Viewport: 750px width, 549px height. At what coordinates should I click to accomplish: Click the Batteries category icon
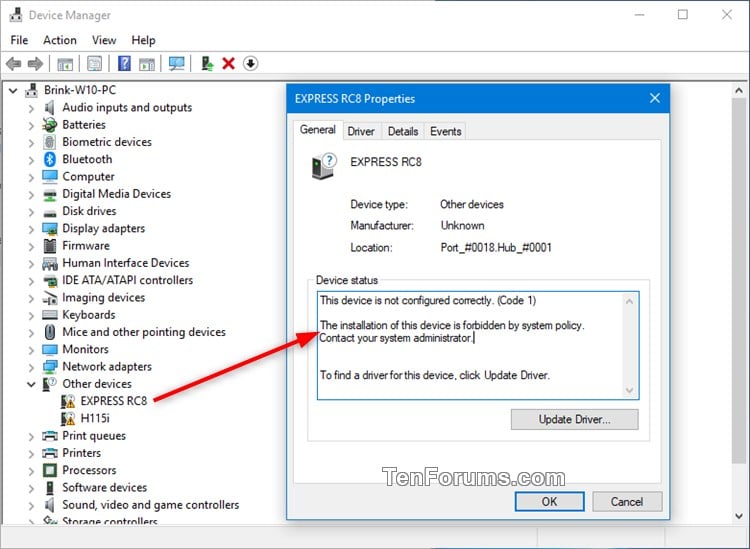50,125
